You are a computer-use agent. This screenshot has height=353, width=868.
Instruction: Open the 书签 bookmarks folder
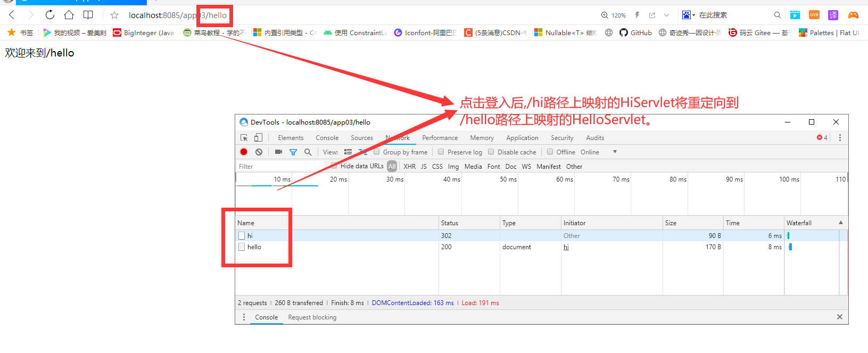20,32
